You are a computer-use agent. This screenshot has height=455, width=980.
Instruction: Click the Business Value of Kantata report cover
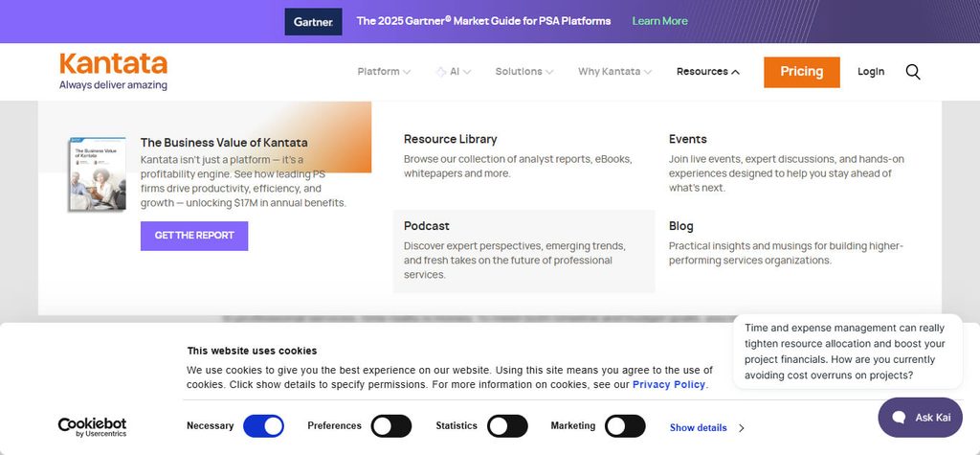click(97, 173)
